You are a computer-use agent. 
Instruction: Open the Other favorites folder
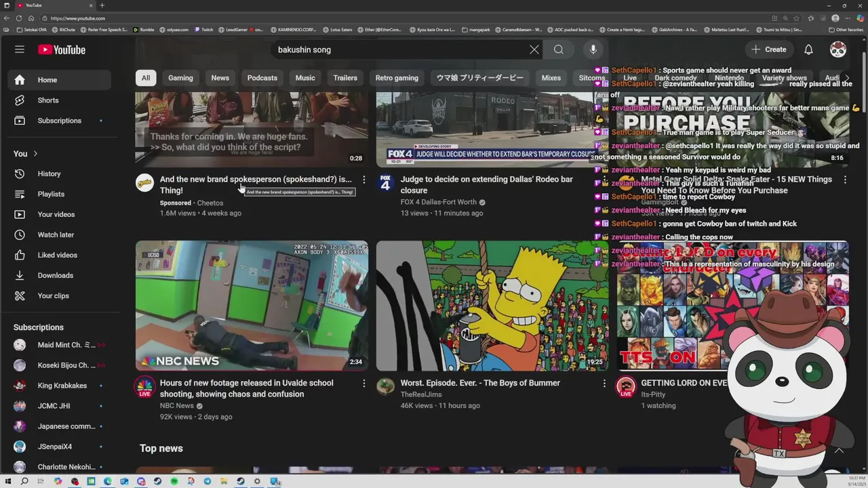[846, 30]
